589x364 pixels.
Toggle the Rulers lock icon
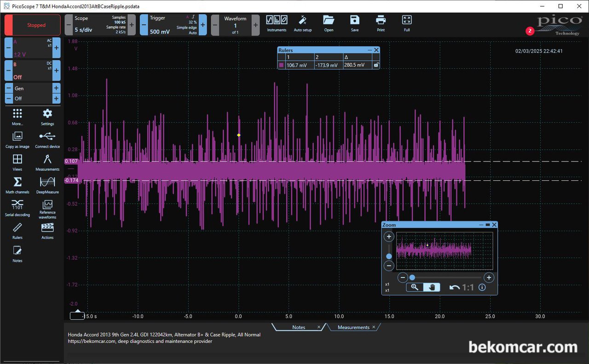tap(376, 65)
